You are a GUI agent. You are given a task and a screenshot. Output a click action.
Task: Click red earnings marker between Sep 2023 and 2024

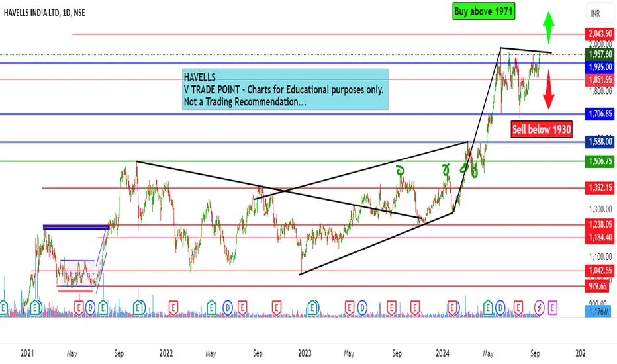[x=414, y=307]
